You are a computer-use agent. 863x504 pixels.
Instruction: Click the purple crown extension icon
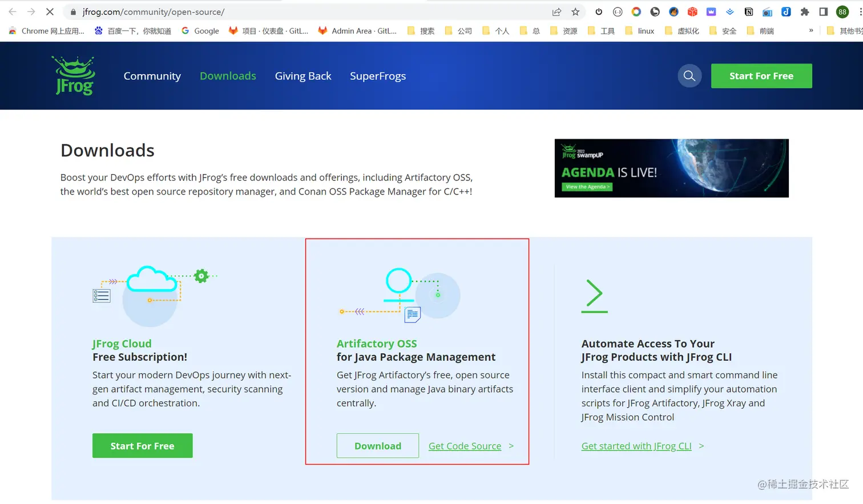pos(711,11)
